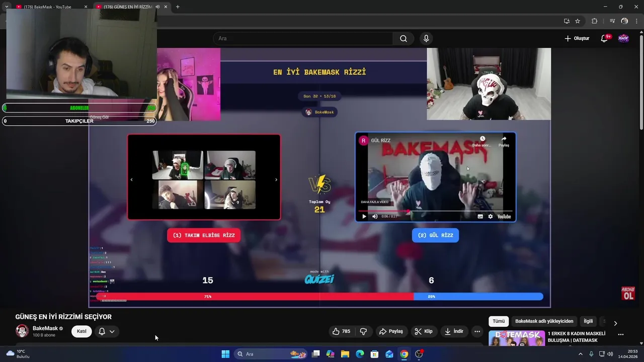Open the weather widget showing 10°C
Viewport: 644px width, 362px height.
[x=18, y=354]
